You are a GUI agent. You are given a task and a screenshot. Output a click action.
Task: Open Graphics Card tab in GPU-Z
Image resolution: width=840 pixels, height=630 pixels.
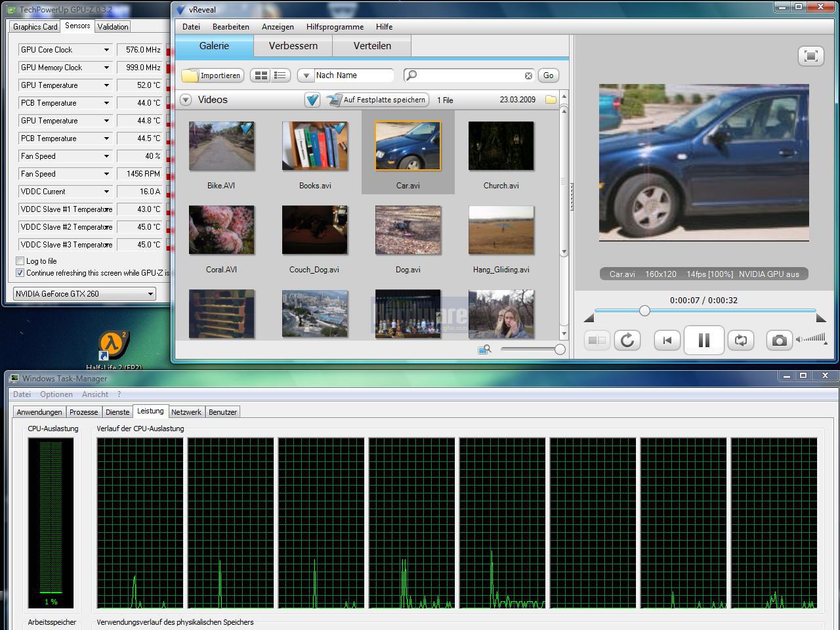point(35,27)
